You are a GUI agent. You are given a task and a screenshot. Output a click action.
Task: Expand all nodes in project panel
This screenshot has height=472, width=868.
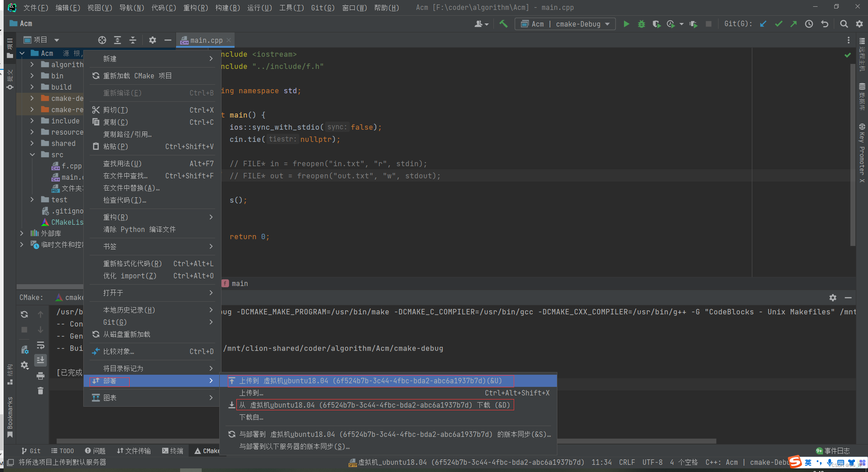[118, 40]
